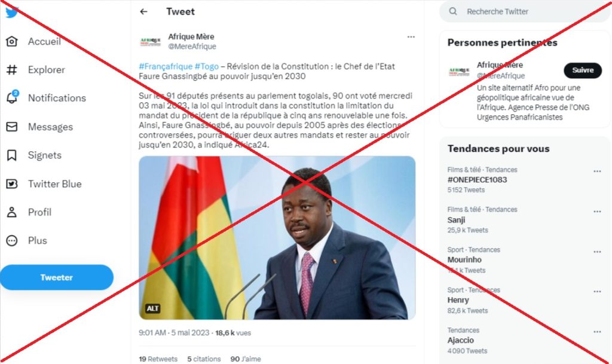The width and height of the screenshot is (612, 364).
Task: View the 19 Retweets list
Action: [158, 359]
